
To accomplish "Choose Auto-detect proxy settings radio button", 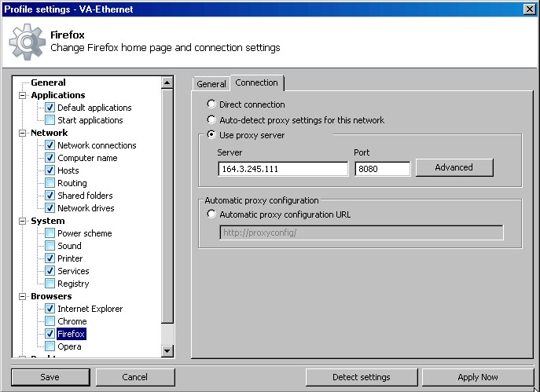I will 211,119.
